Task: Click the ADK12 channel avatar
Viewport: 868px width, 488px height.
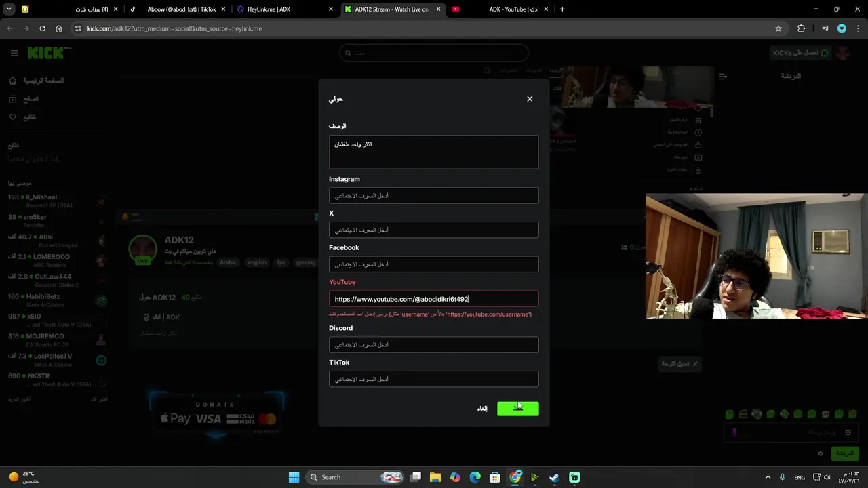Action: click(x=143, y=249)
